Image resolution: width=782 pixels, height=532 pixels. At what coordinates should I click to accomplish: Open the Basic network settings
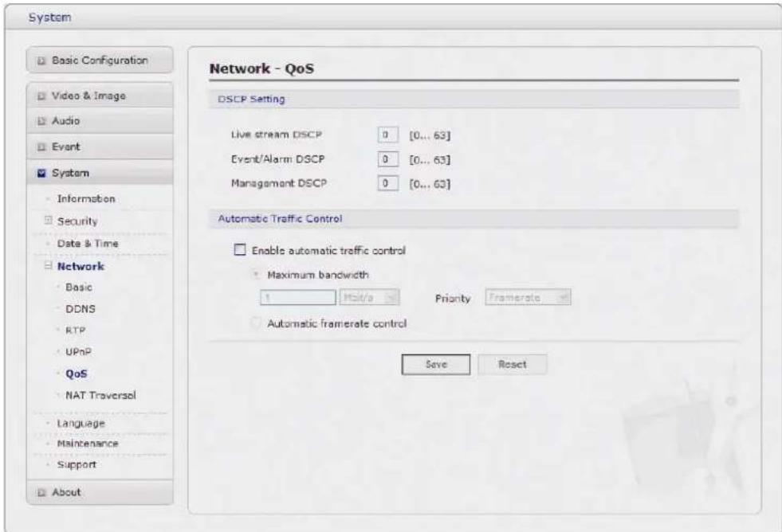(x=79, y=288)
